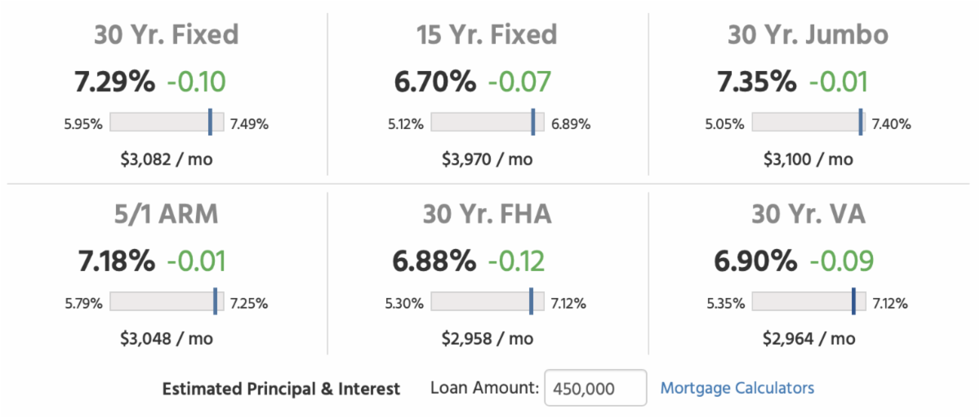Open the Mortgage Calculators link
This screenshot has height=418, width=980.
[x=737, y=388]
